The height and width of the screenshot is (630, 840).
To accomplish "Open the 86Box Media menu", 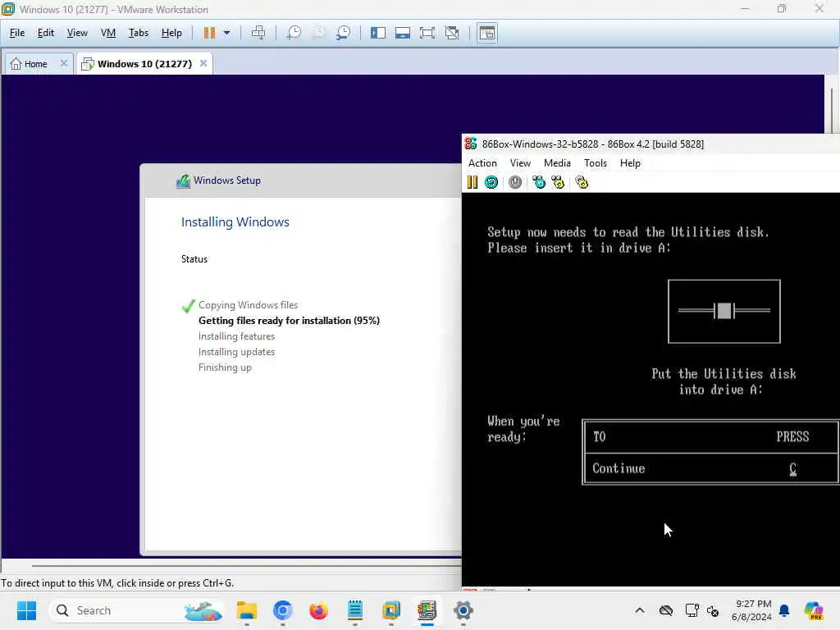I will click(557, 163).
